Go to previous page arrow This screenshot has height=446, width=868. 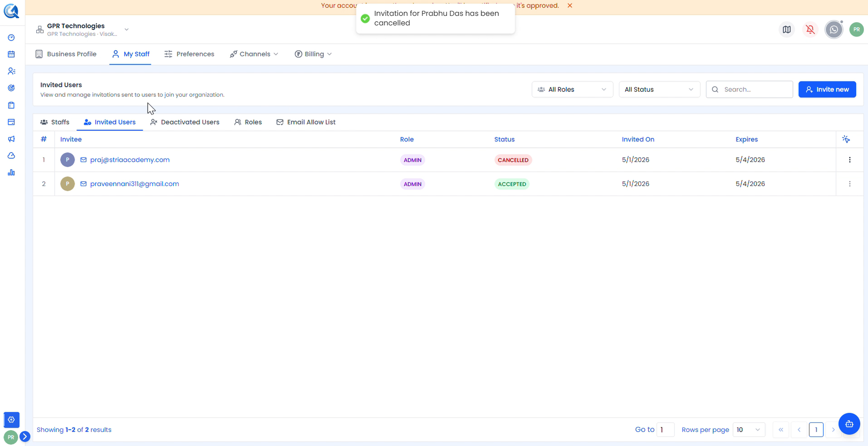[x=799, y=430]
